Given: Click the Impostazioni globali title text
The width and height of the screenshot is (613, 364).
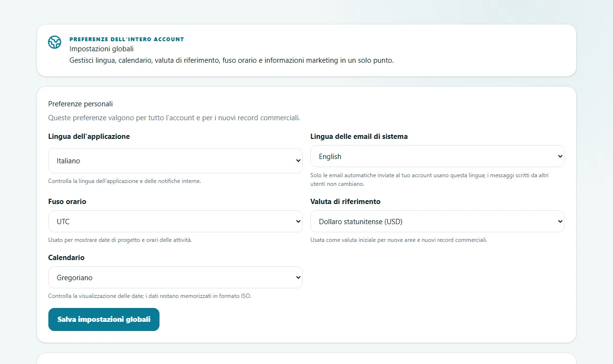Looking at the screenshot, I should 102,49.
